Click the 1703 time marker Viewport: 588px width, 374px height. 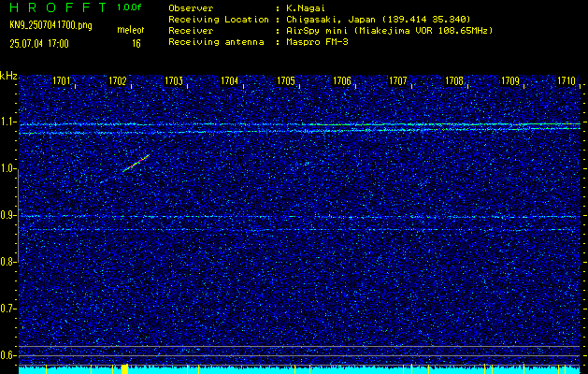(174, 80)
